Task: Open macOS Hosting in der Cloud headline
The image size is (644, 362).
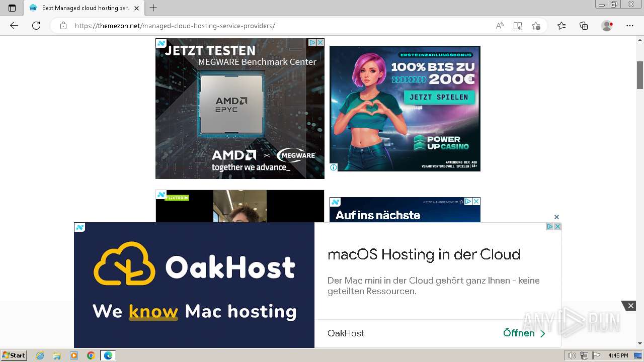Action: pyautogui.click(x=424, y=254)
